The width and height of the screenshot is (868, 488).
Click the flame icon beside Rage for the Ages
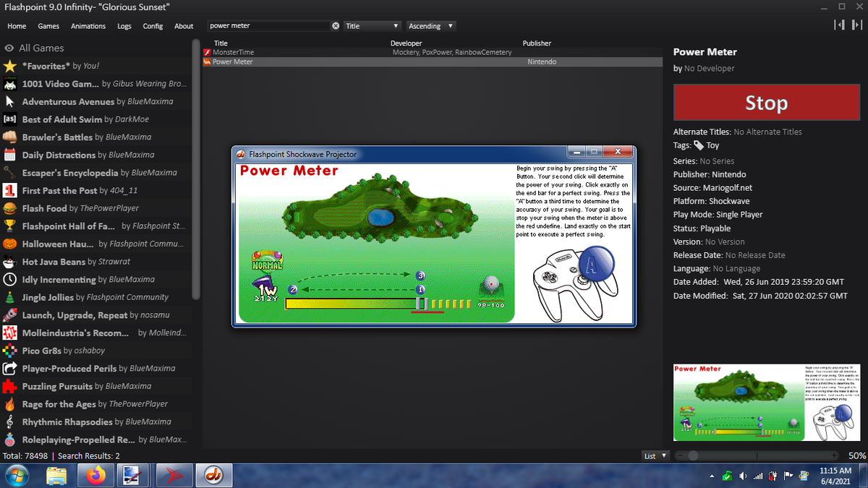(10, 403)
